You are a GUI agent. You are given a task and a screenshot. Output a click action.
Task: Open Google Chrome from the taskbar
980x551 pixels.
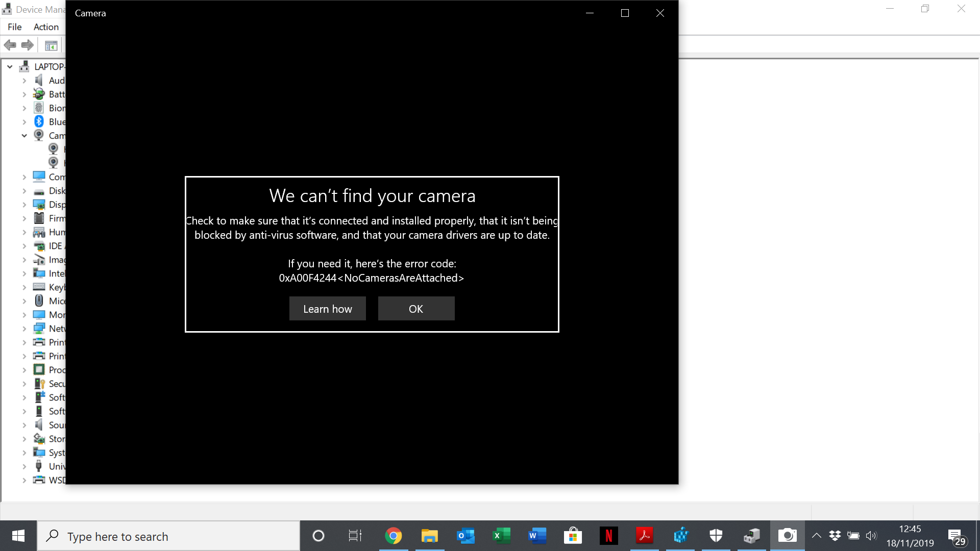coord(393,536)
